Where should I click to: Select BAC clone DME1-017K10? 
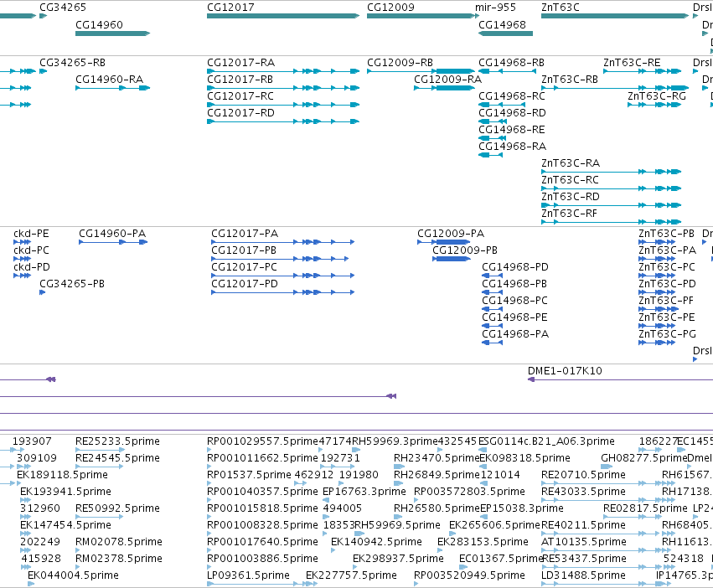point(565,371)
